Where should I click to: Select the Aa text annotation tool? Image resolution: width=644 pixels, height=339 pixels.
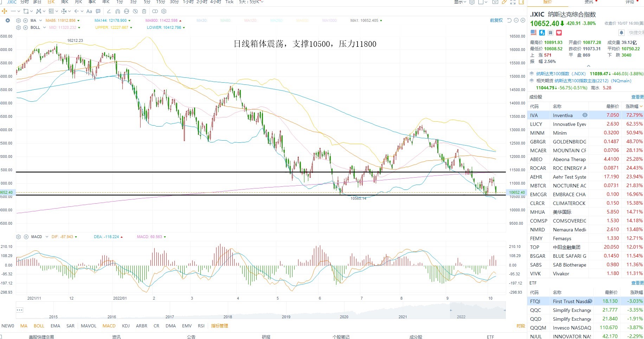89,11
